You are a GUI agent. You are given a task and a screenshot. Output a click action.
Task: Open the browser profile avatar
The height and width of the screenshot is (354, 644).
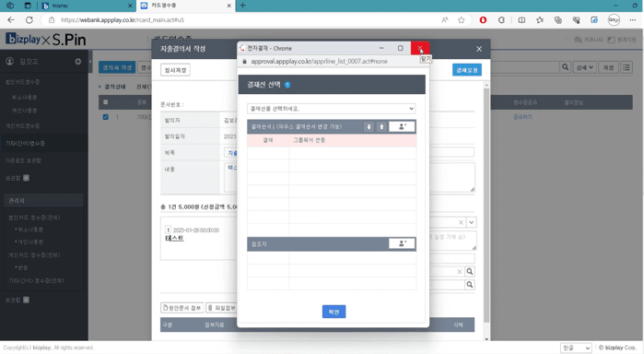pos(614,19)
